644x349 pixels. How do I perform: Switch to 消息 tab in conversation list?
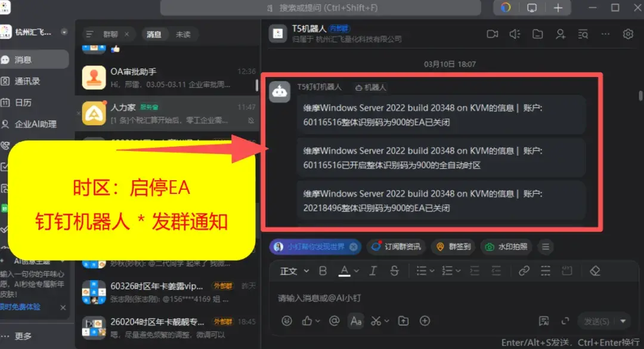click(x=154, y=34)
